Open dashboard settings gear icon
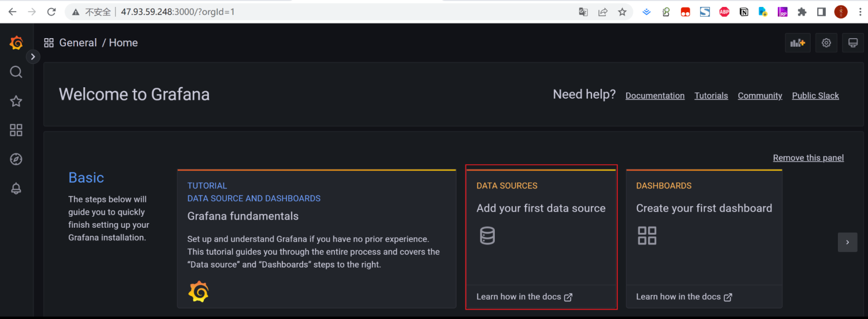The height and width of the screenshot is (319, 868). [826, 43]
